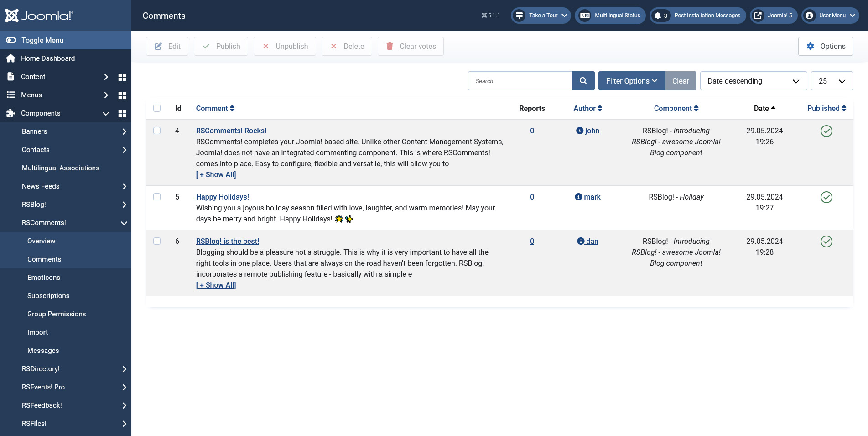Click the Delete toolbar button
This screenshot has height=436, width=868.
pos(347,46)
